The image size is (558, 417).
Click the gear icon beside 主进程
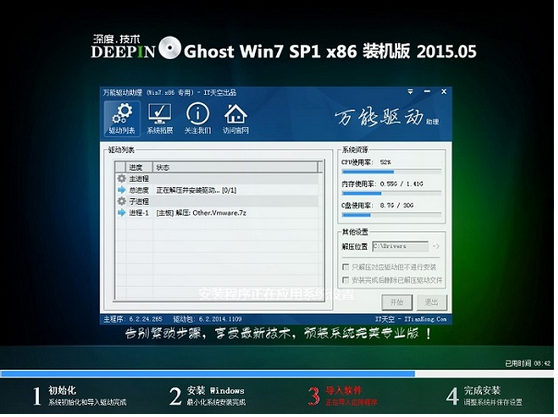(x=122, y=178)
